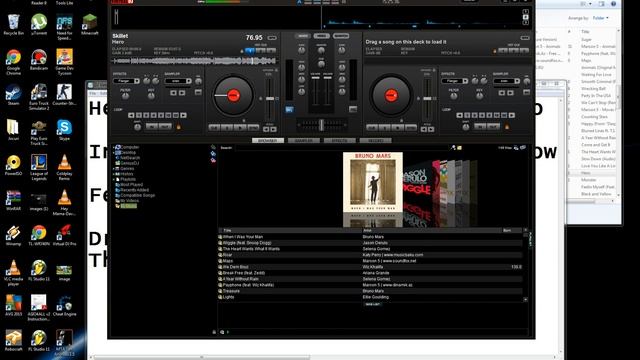The image size is (640, 360).
Task: Select Bruno Mars album cover
Action: [x=373, y=182]
